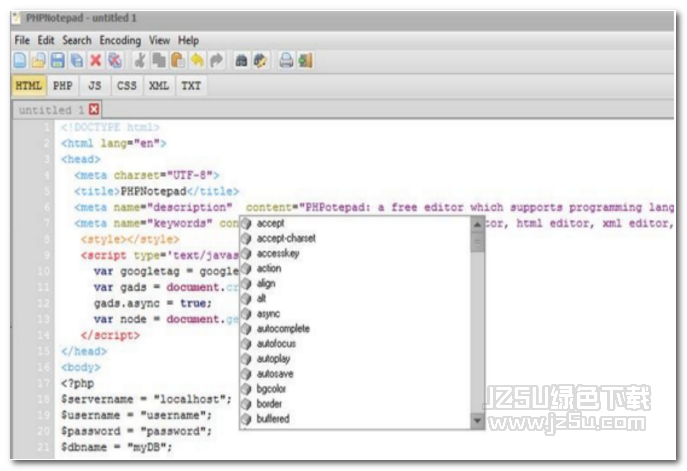Viewport: 687px width, 471px height.
Task: Switch to CSS language mode
Action: 127,85
